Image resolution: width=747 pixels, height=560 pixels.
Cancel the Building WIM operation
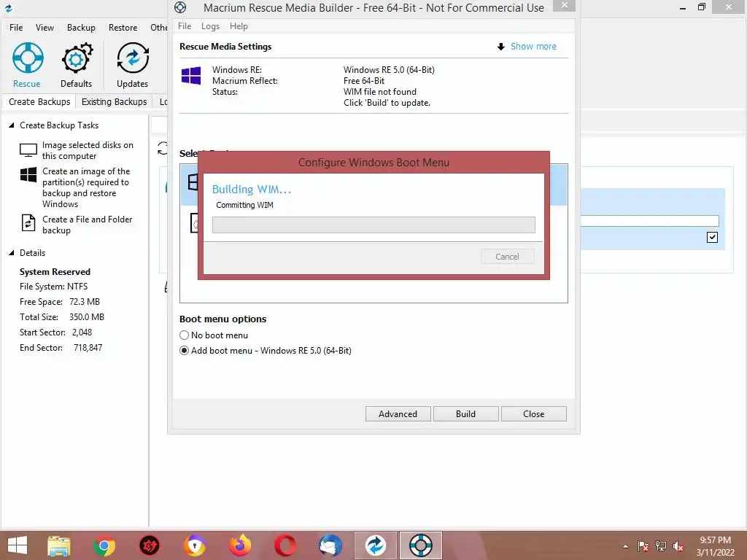(x=508, y=257)
